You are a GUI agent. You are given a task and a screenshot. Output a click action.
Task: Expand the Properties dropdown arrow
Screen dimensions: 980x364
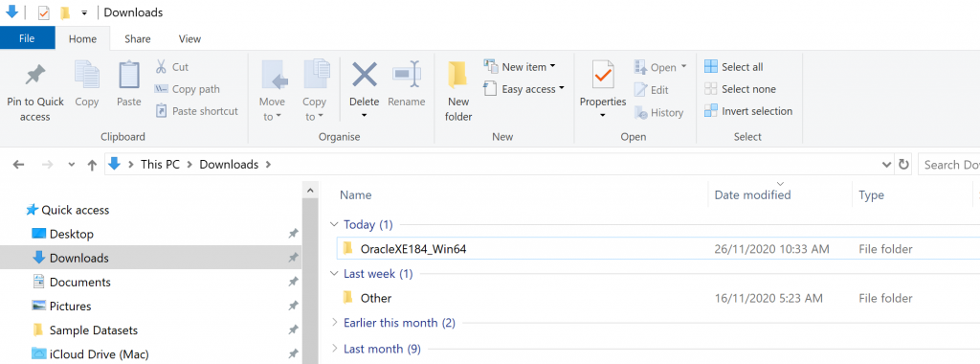point(603,116)
